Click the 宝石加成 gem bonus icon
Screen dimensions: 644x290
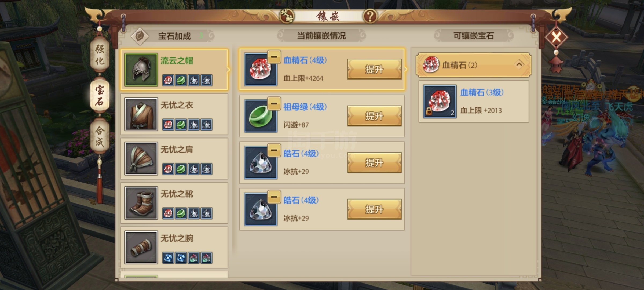coord(140,36)
